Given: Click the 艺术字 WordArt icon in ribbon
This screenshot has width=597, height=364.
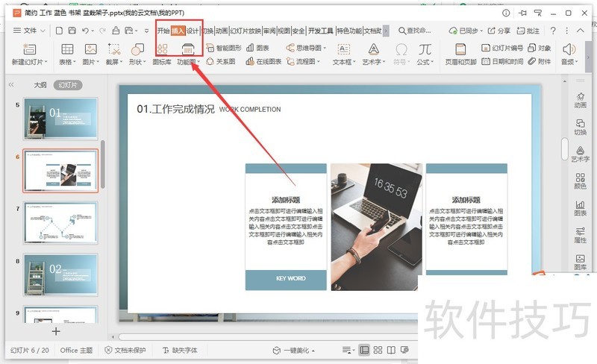Looking at the screenshot, I should click(x=374, y=49).
